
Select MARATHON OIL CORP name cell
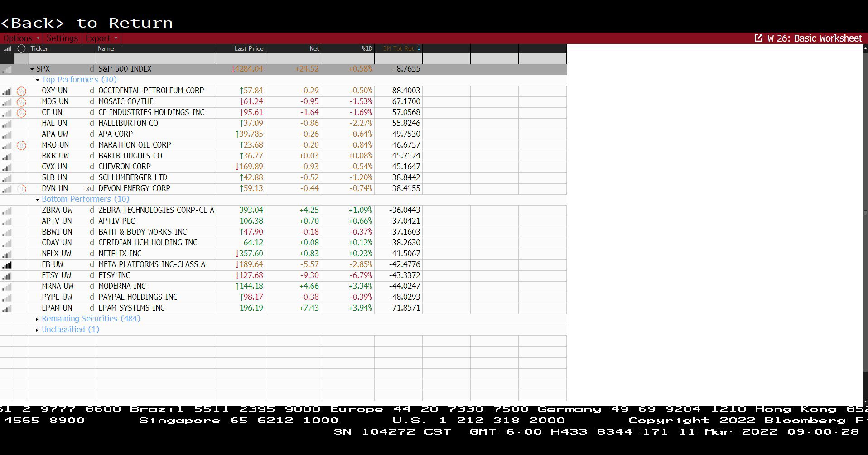[157, 145]
